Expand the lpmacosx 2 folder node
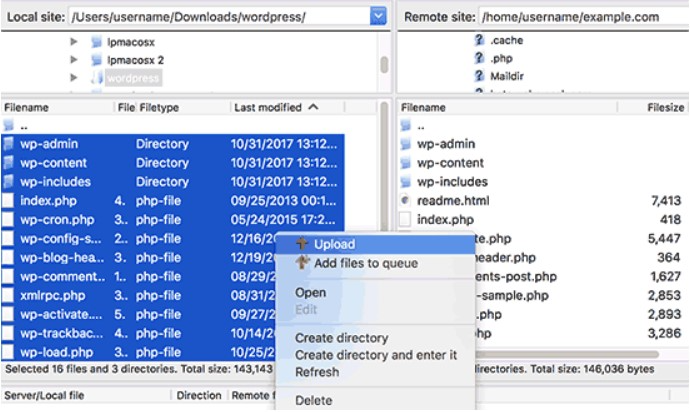Screen dimensions: 690x412 pyautogui.click(x=73, y=59)
